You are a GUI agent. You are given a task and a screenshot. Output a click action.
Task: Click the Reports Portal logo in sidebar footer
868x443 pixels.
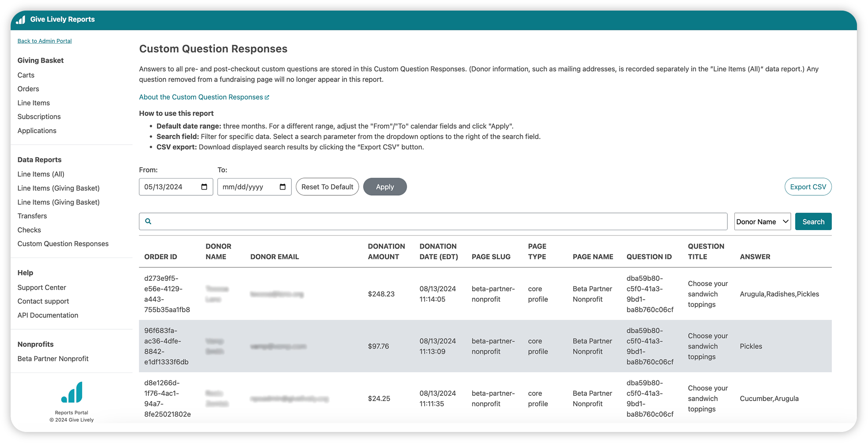71,392
